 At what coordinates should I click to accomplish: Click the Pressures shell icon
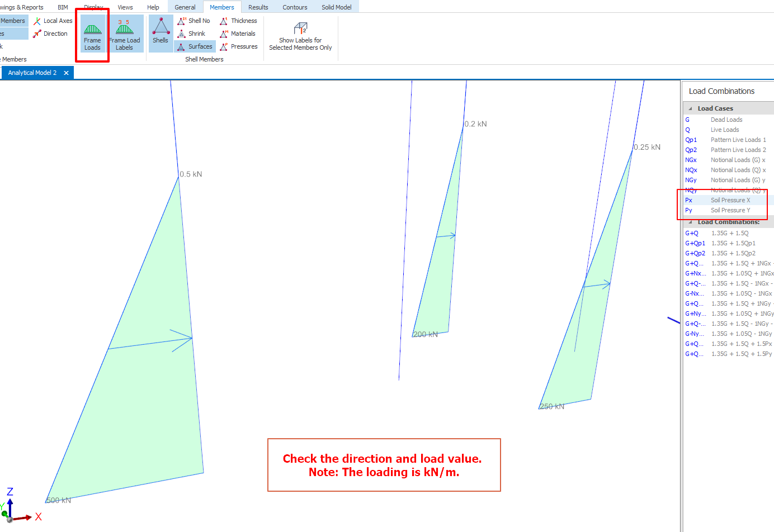coord(239,46)
